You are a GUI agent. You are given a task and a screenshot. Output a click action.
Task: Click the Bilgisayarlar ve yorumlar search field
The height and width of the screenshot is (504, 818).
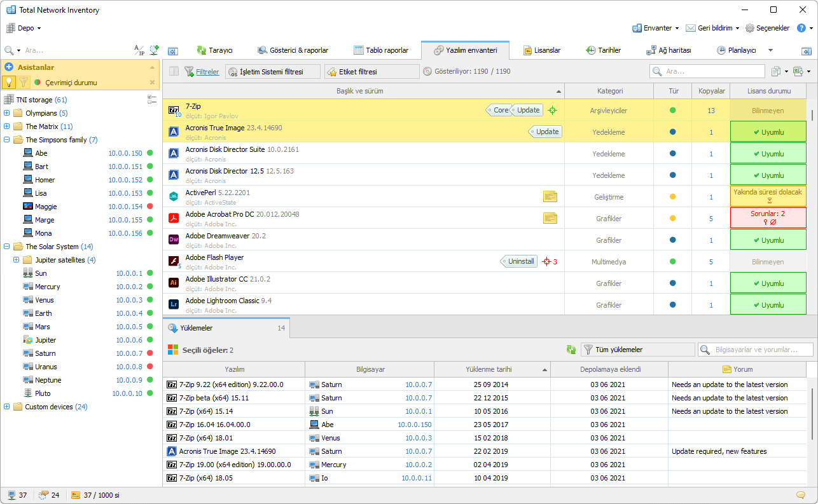click(756, 350)
